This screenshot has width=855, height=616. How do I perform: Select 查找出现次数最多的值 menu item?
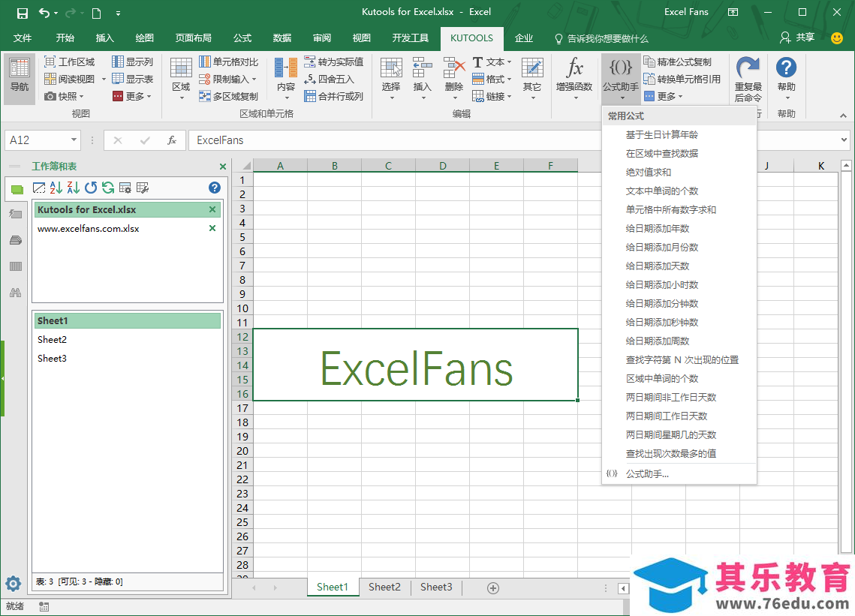pos(679,453)
